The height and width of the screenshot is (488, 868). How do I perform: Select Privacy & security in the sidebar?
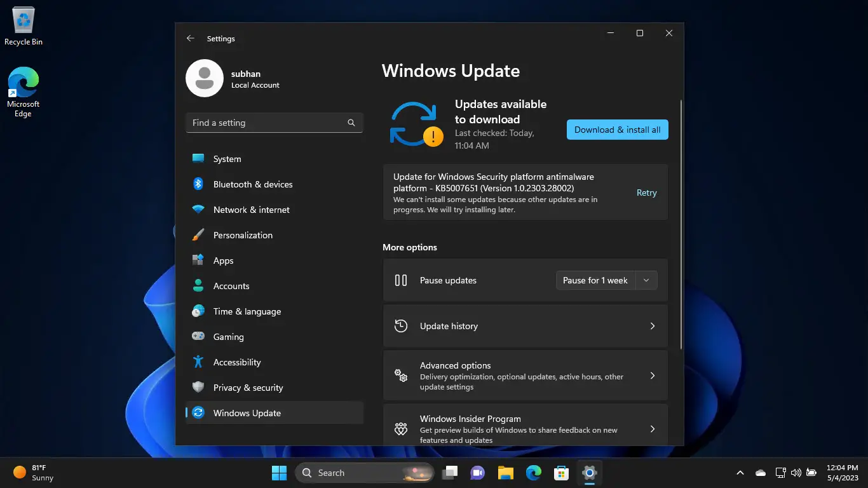[x=275, y=388]
